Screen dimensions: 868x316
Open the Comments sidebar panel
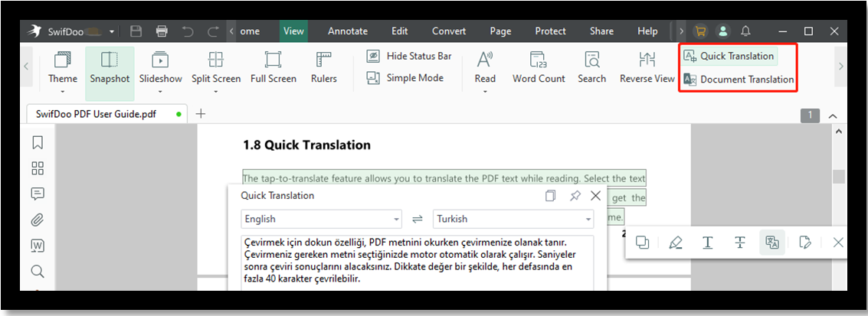38,194
